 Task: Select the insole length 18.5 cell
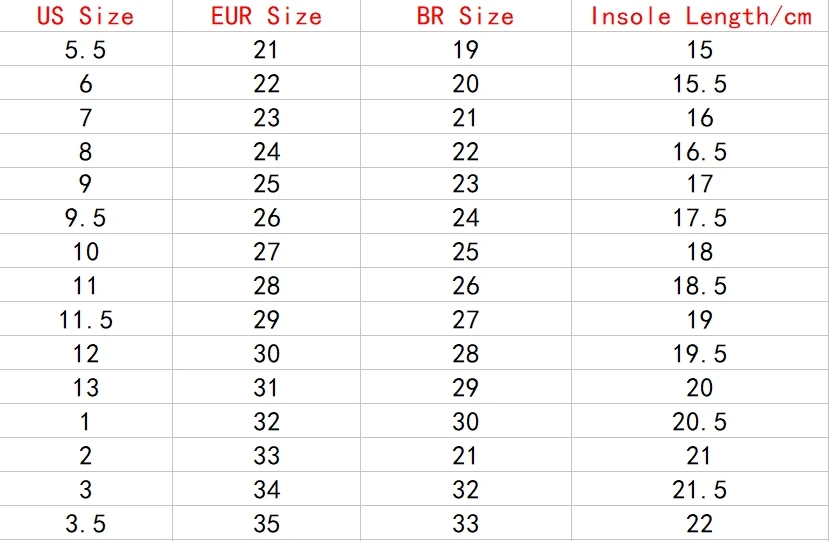(x=700, y=285)
